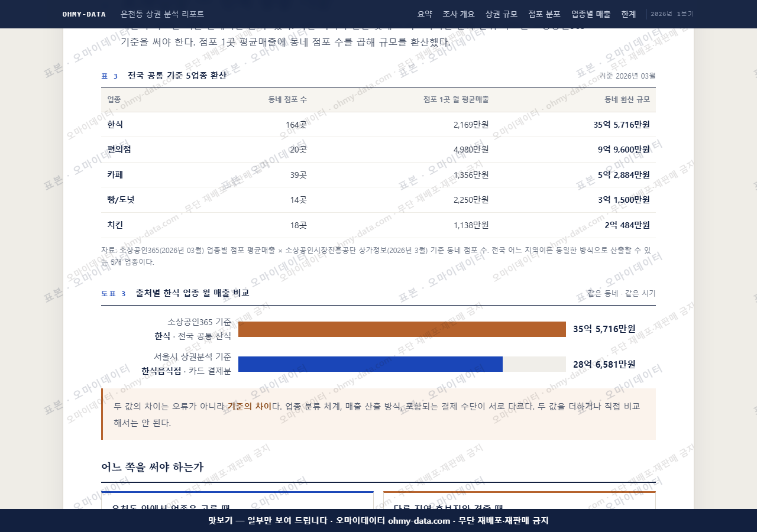Image resolution: width=757 pixels, height=532 pixels.
Task: Click the blue 서울시 상권분석 bar
Action: 370,364
